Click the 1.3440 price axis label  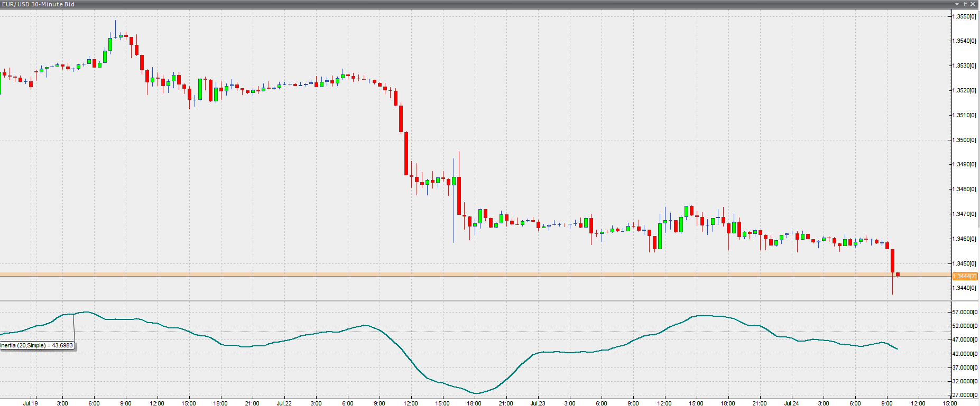point(964,288)
